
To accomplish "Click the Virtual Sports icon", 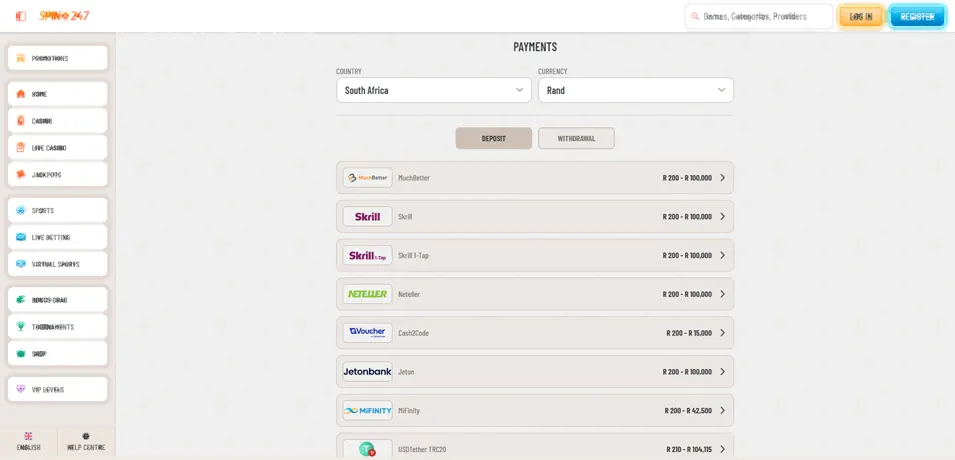I will coord(21,264).
